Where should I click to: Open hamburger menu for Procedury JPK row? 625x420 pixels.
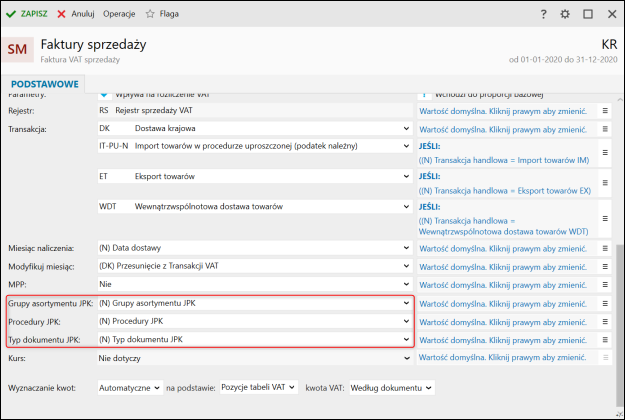(605, 322)
